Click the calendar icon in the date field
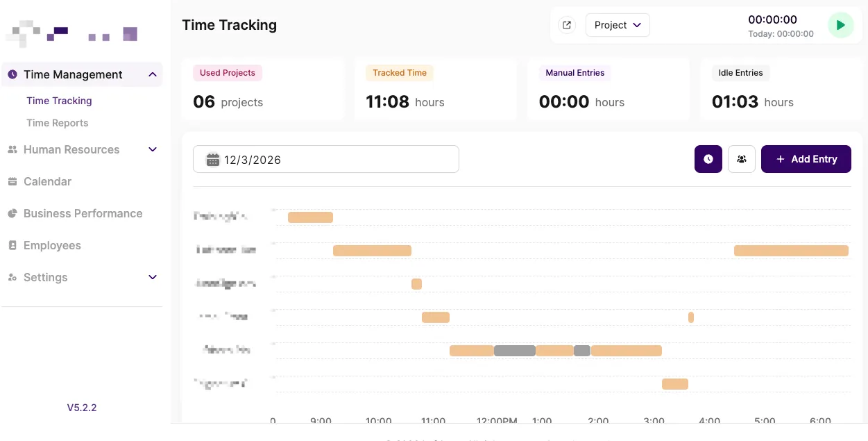The width and height of the screenshot is (868, 441). 212,159
